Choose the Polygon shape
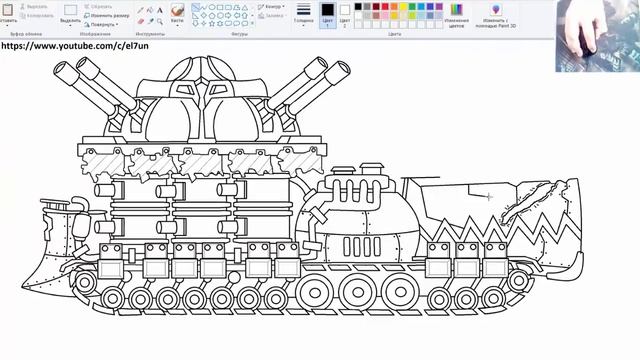The width and height of the screenshot is (640, 360). pyautogui.click(x=237, y=7)
